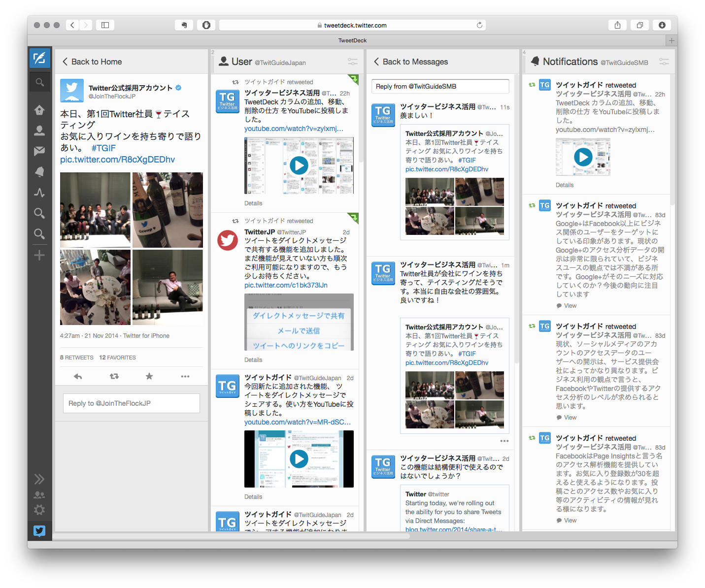Play first YouTube video in User column
The height and width of the screenshot is (588, 705).
coord(299,165)
